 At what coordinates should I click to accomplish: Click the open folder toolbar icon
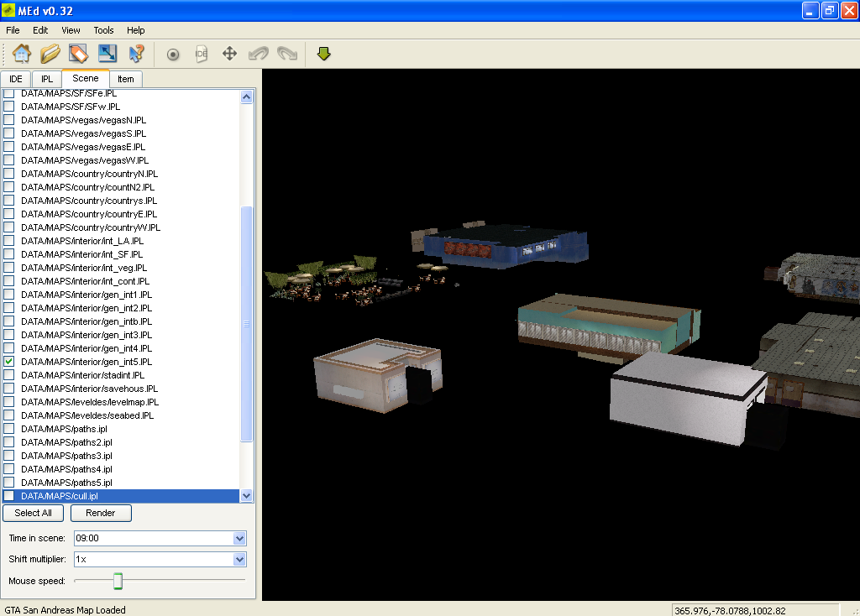click(x=50, y=54)
